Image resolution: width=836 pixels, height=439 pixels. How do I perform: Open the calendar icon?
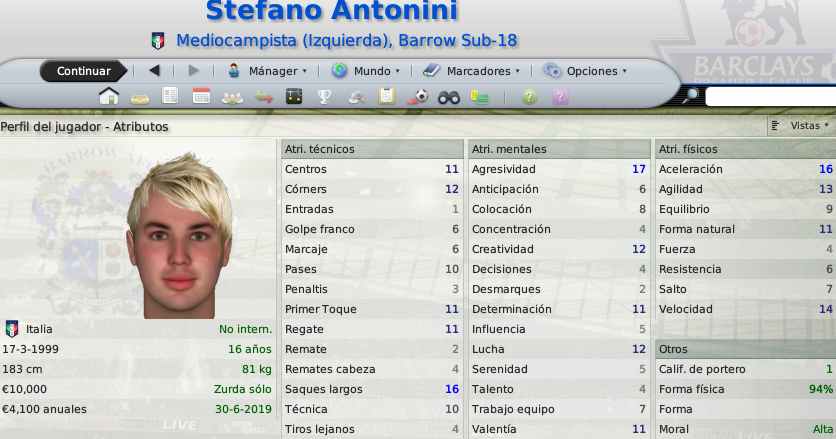(x=201, y=96)
